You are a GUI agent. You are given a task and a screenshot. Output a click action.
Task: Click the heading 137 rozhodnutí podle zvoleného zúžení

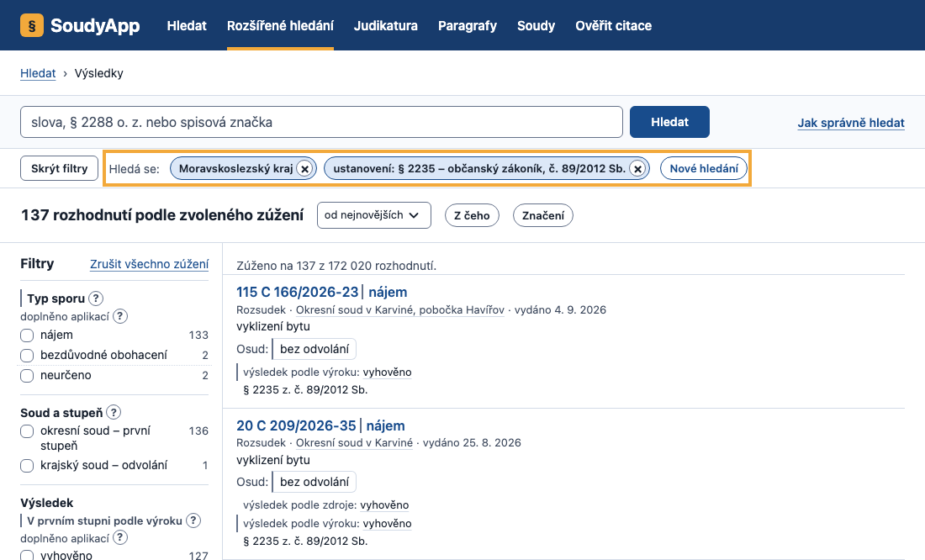tap(162, 214)
